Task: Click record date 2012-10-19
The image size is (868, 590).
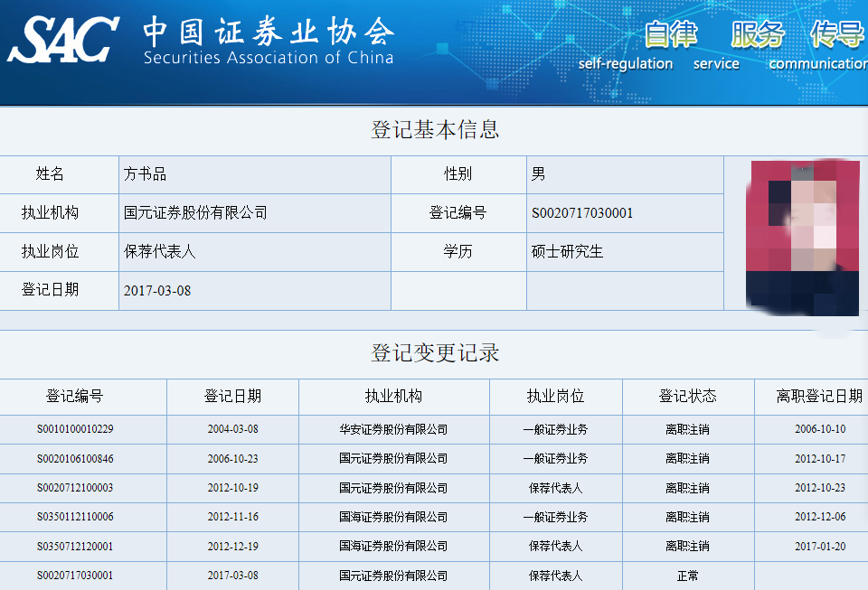Action: 233,488
